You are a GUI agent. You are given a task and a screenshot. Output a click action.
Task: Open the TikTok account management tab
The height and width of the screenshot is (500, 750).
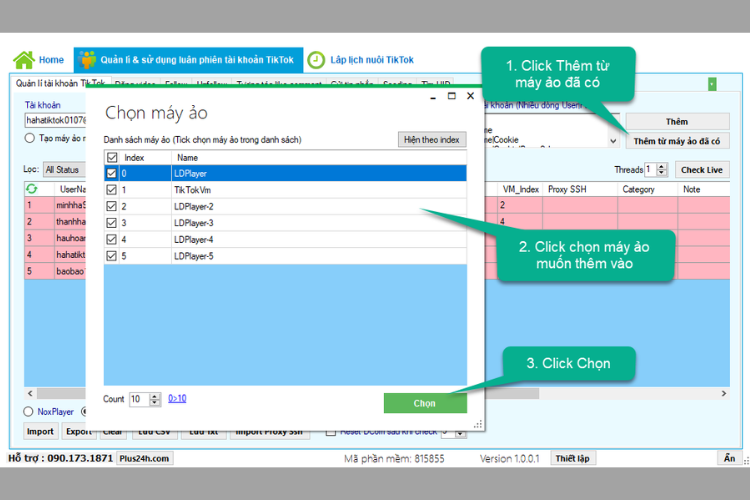point(188,60)
